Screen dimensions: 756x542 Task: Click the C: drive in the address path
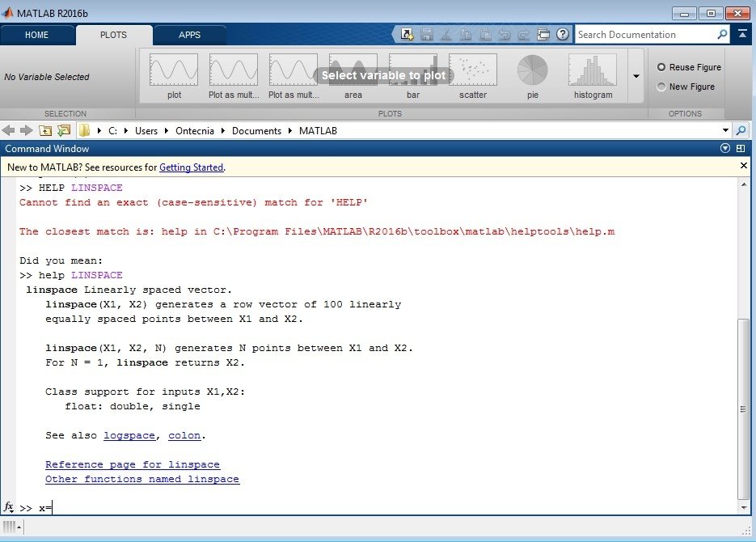pos(112,131)
